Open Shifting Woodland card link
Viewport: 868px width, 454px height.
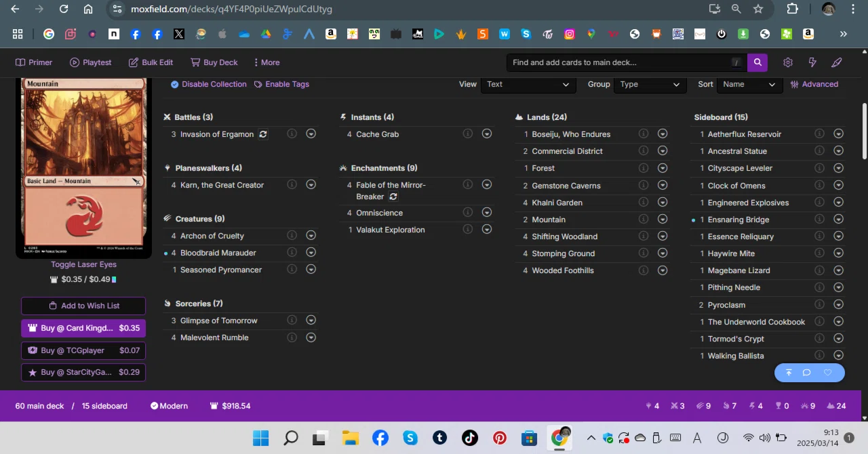564,236
